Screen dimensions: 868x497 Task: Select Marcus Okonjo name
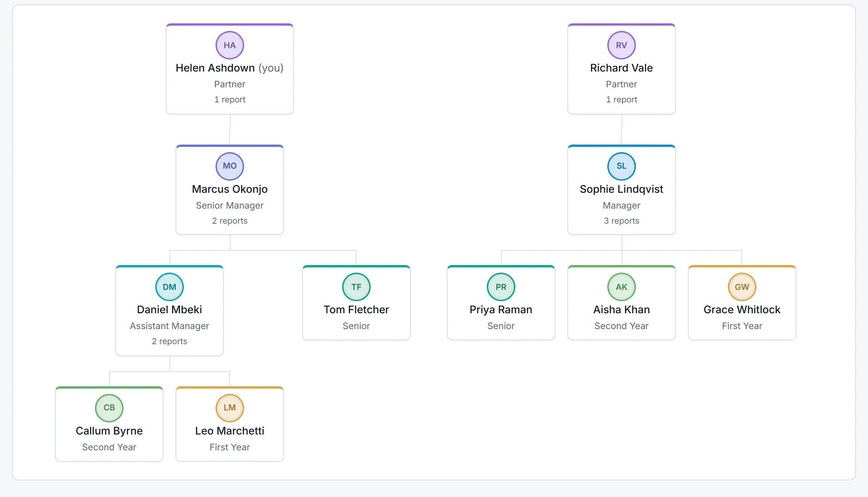[x=230, y=189]
